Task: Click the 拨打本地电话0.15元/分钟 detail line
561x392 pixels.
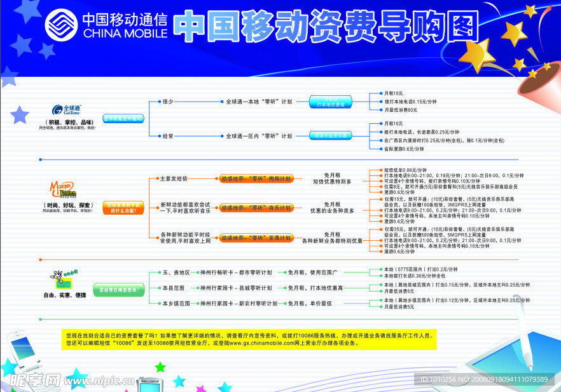Action: (x=410, y=102)
